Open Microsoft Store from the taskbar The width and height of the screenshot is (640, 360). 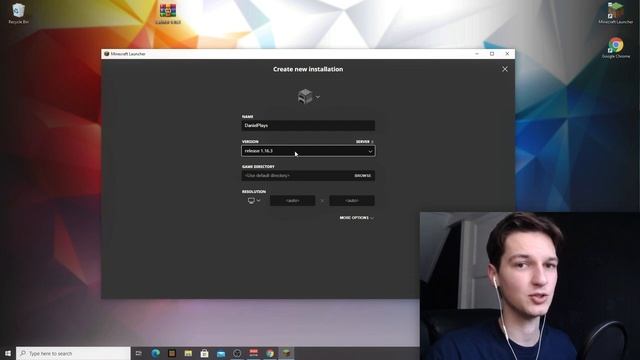coord(204,353)
